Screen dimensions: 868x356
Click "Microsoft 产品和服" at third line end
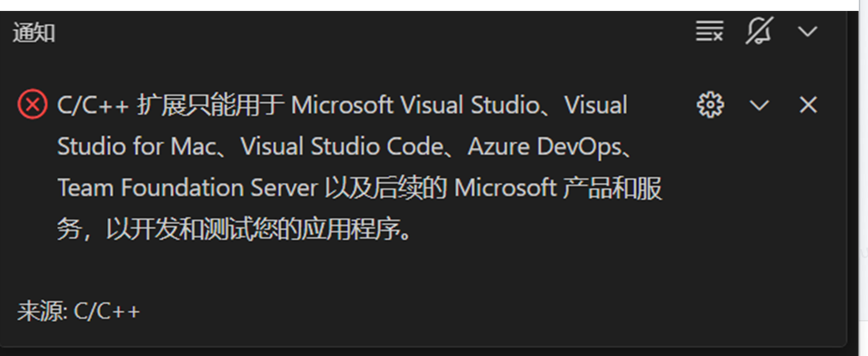point(559,188)
